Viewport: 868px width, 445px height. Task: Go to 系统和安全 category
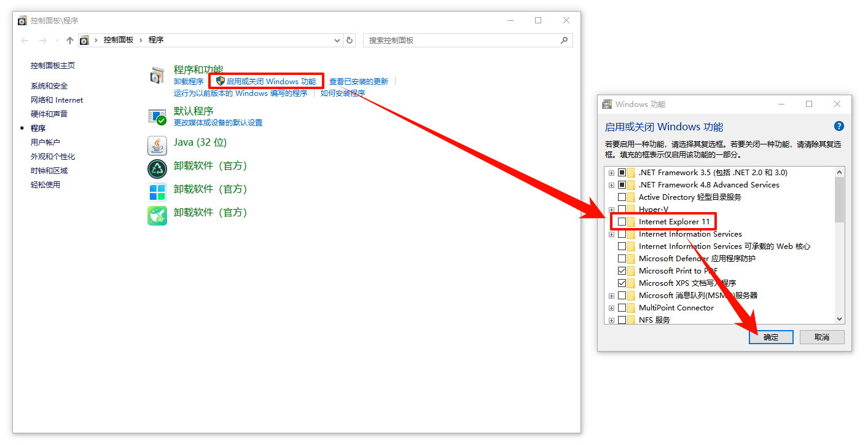pyautogui.click(x=49, y=86)
